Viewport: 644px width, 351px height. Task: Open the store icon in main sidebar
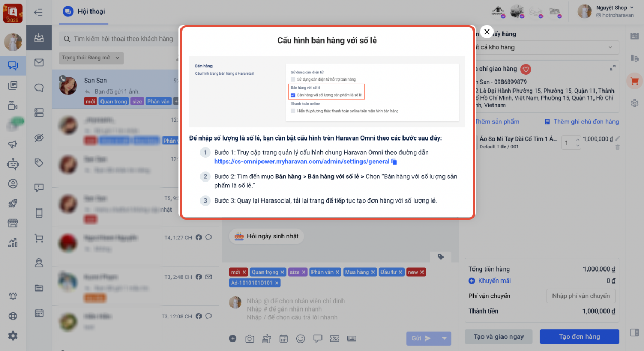tap(13, 223)
